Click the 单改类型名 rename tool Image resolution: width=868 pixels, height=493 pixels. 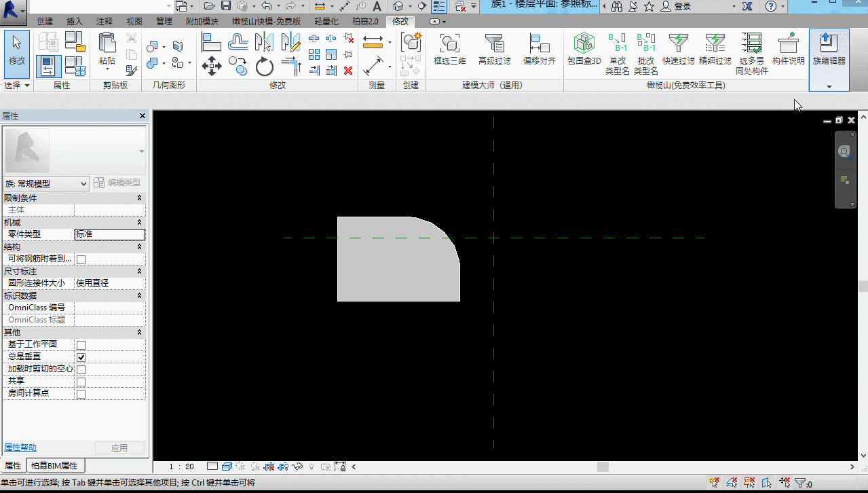point(617,53)
